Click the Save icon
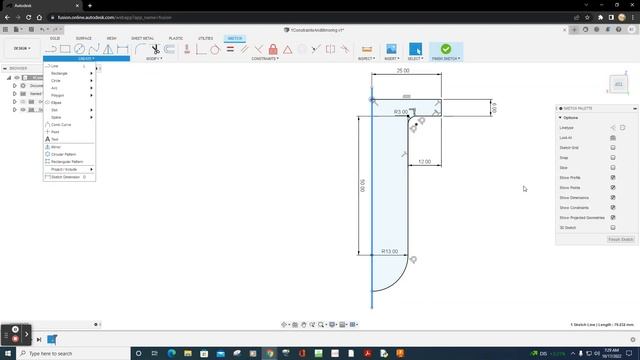 point(31,29)
